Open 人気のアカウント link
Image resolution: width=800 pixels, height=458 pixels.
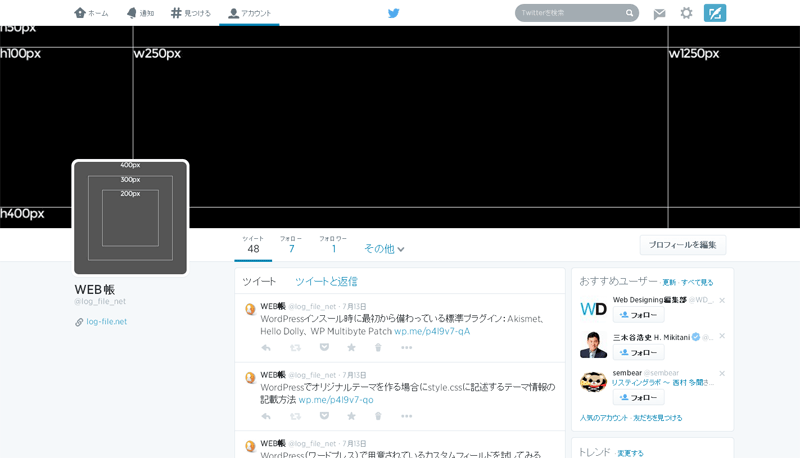(604, 418)
